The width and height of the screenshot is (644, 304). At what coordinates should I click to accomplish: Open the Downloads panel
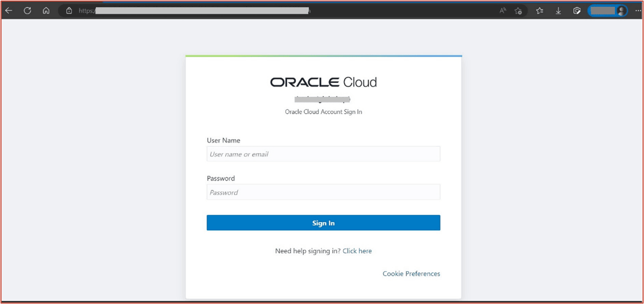tap(558, 10)
